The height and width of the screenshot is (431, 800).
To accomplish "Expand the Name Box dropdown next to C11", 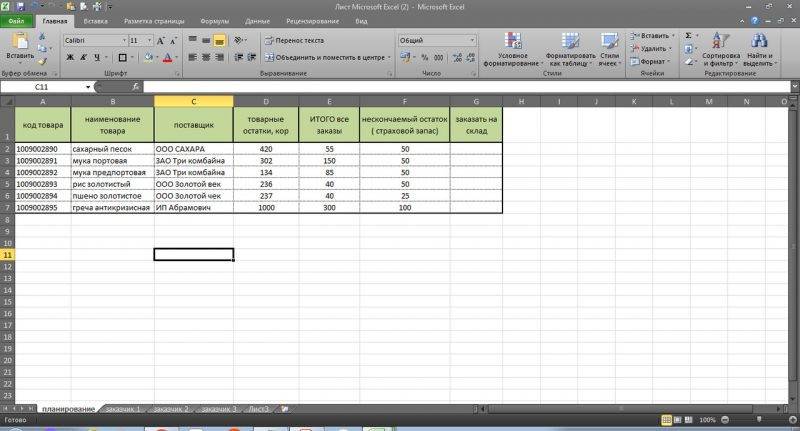I will click(x=89, y=87).
